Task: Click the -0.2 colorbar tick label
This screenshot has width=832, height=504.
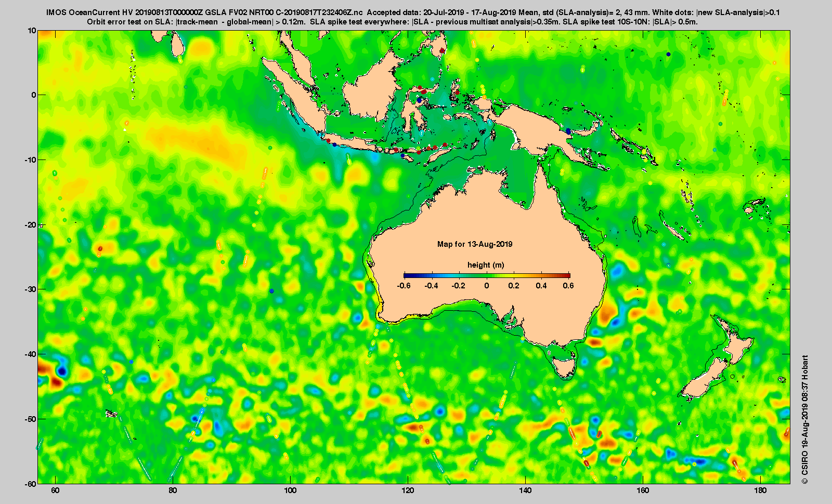Action: (459, 286)
